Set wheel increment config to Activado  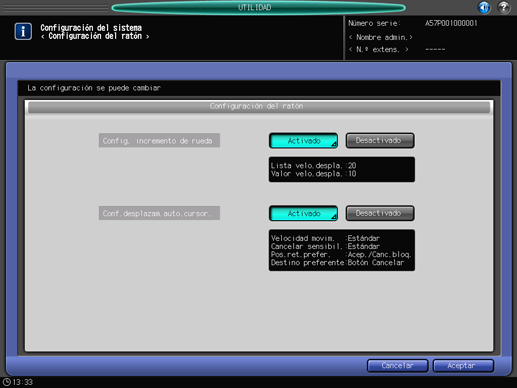coord(303,141)
